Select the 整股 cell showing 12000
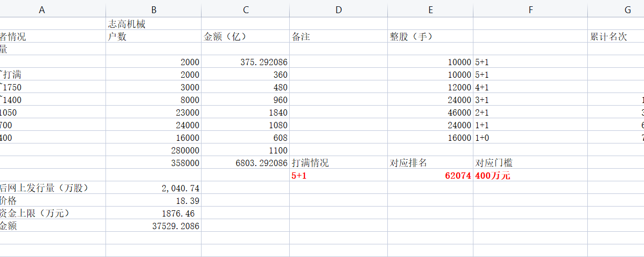The height and width of the screenshot is (257, 644). pos(430,87)
